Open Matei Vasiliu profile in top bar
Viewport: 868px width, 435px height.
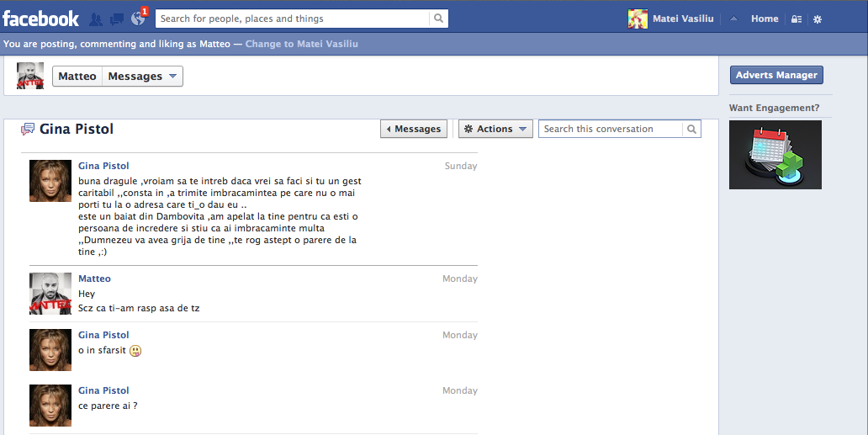(672, 19)
